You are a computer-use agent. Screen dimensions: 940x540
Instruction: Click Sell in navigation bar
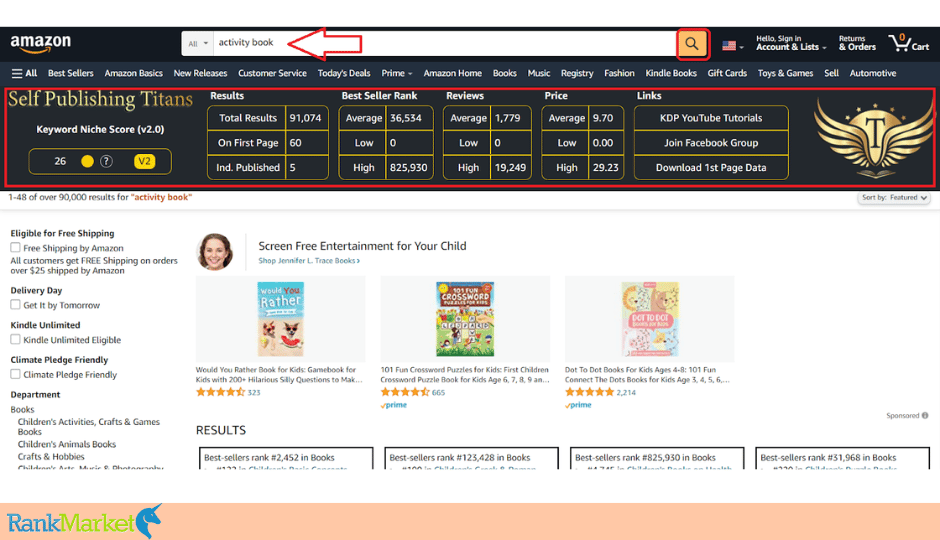click(x=831, y=73)
